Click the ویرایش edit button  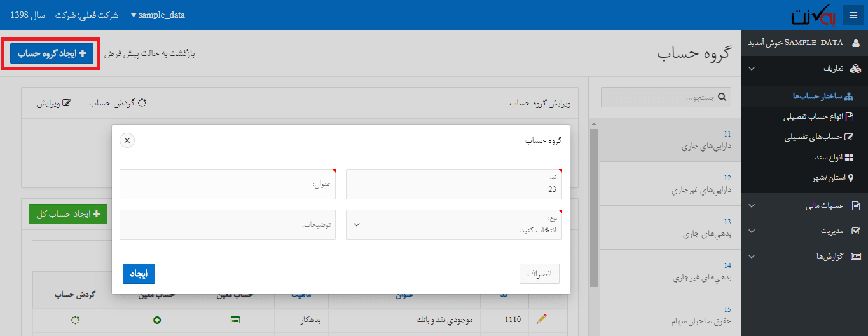point(53,103)
